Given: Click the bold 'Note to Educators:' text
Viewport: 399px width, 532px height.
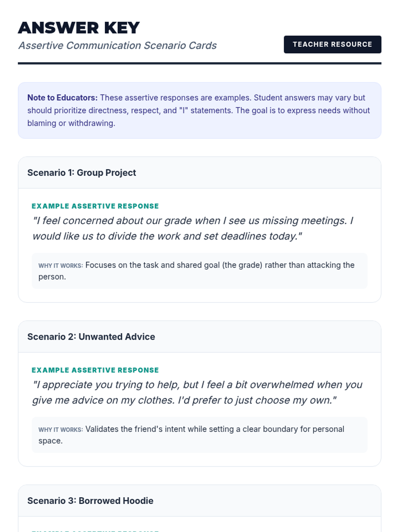Looking at the screenshot, I should [x=63, y=98].
